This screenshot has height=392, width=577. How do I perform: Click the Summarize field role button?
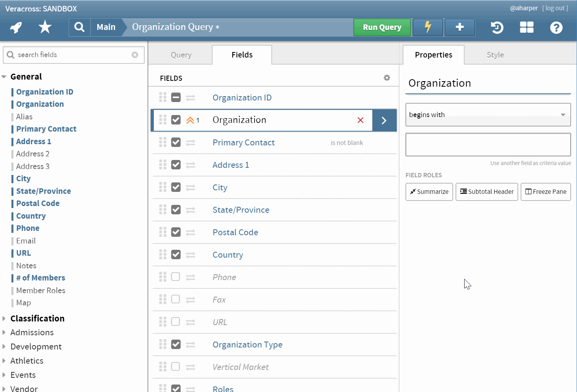[429, 192]
